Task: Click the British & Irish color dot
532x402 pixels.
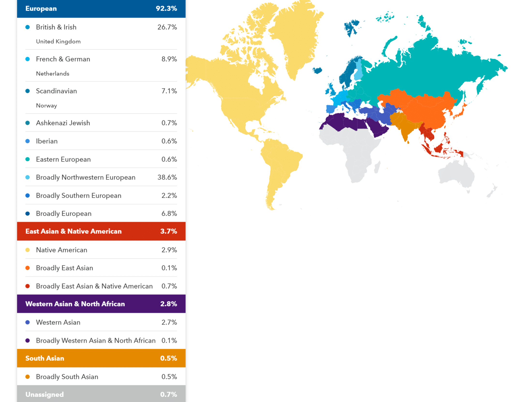Action: tap(28, 27)
